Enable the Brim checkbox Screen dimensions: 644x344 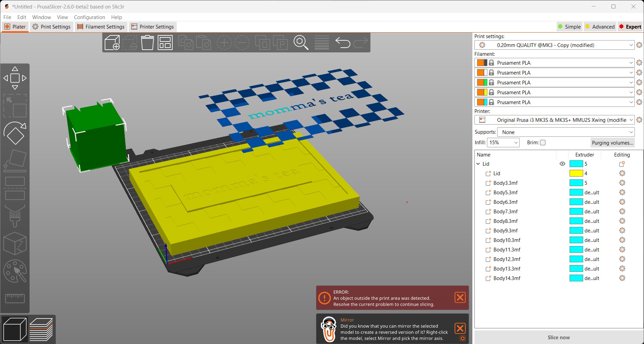(x=543, y=143)
